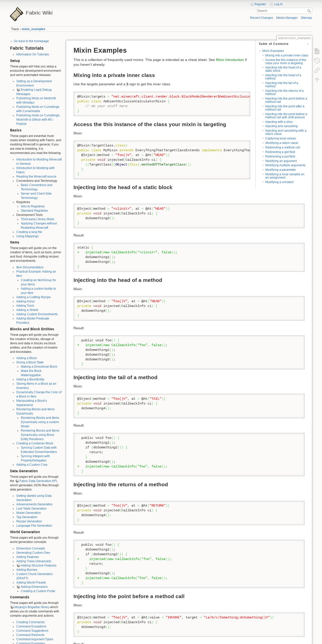The height and width of the screenshot is (644, 322).
Task: Open Intro to Registries
Action: (x=33, y=206)
